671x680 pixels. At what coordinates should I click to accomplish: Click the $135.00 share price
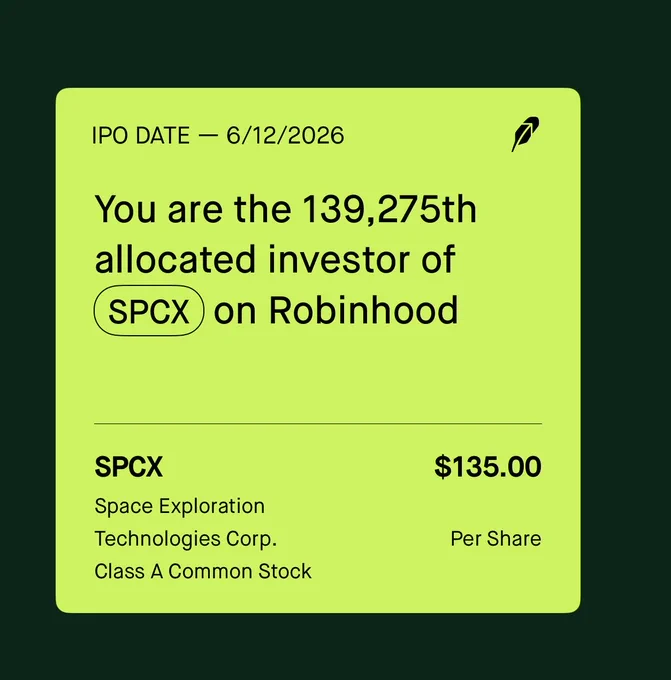[x=488, y=467]
